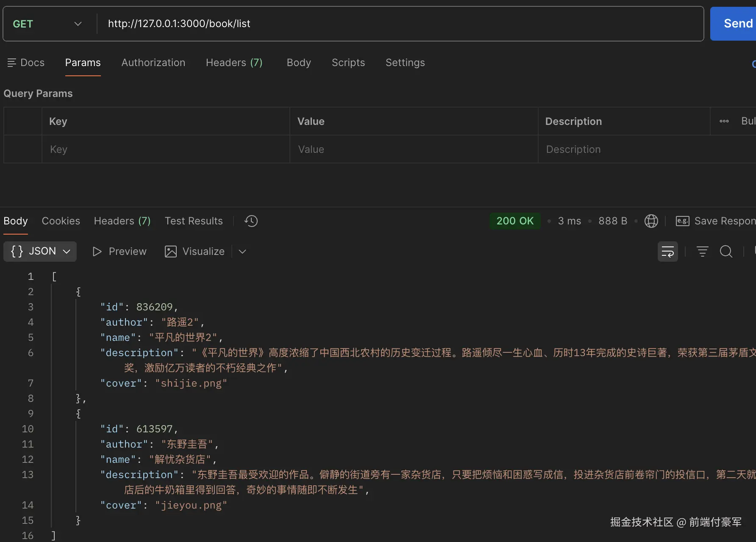Click the cover value "shijie.png"

pyautogui.click(x=191, y=383)
